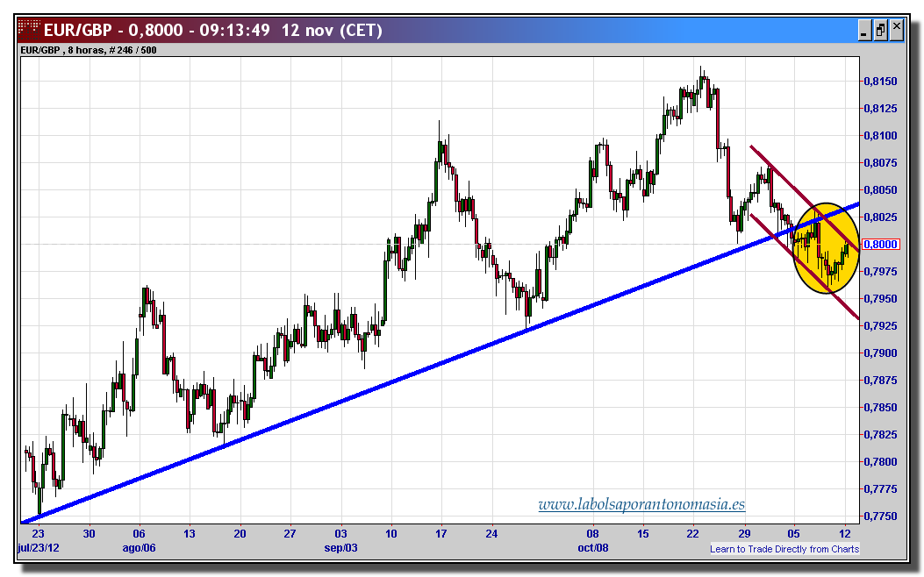Click the sep/03 date marker

click(x=340, y=547)
